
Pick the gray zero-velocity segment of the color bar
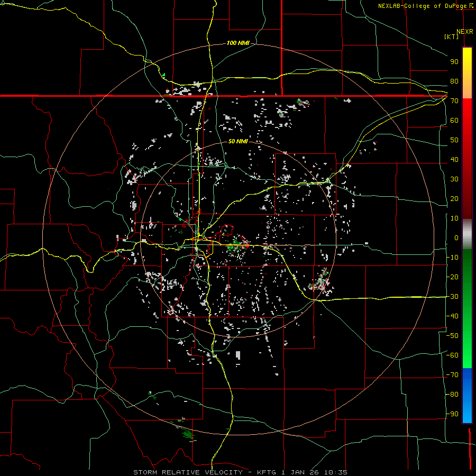pos(467,234)
